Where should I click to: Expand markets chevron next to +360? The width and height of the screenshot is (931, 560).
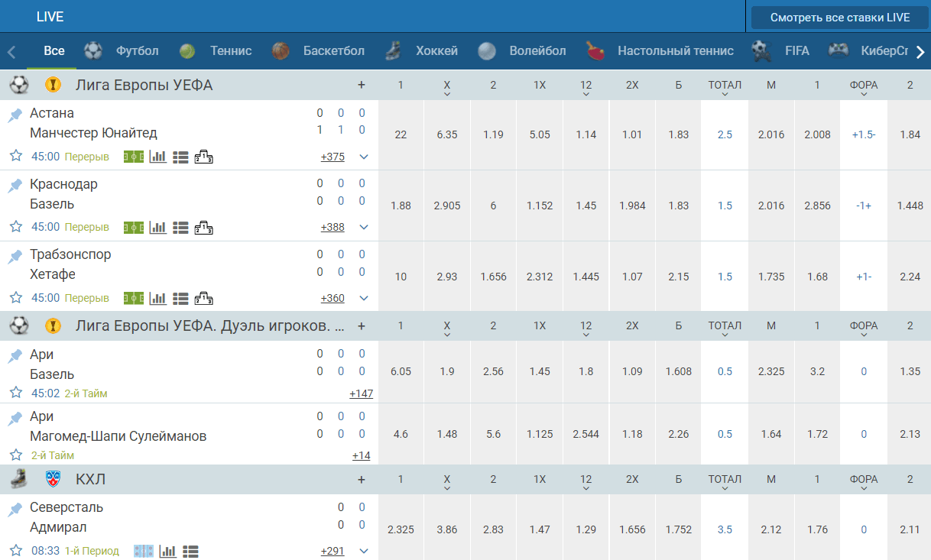pyautogui.click(x=364, y=298)
